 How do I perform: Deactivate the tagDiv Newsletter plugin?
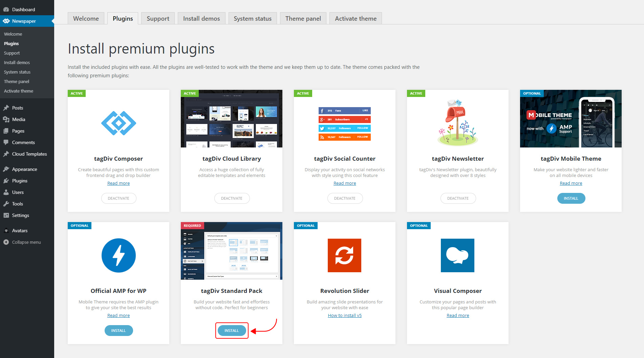(x=458, y=198)
